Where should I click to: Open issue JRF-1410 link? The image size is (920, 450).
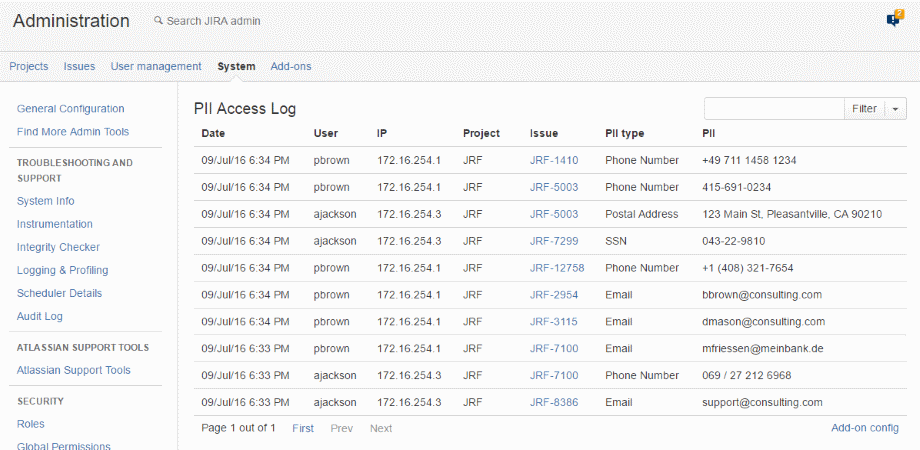554,160
